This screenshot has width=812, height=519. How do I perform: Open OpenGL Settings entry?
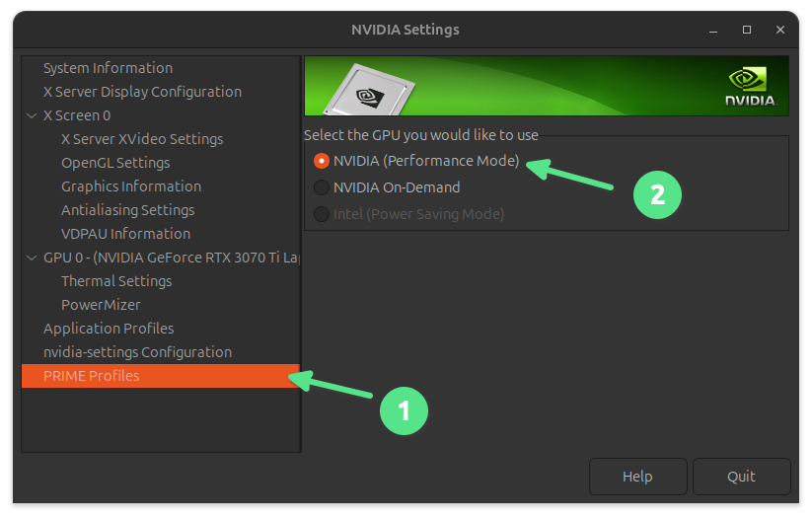pyautogui.click(x=115, y=163)
